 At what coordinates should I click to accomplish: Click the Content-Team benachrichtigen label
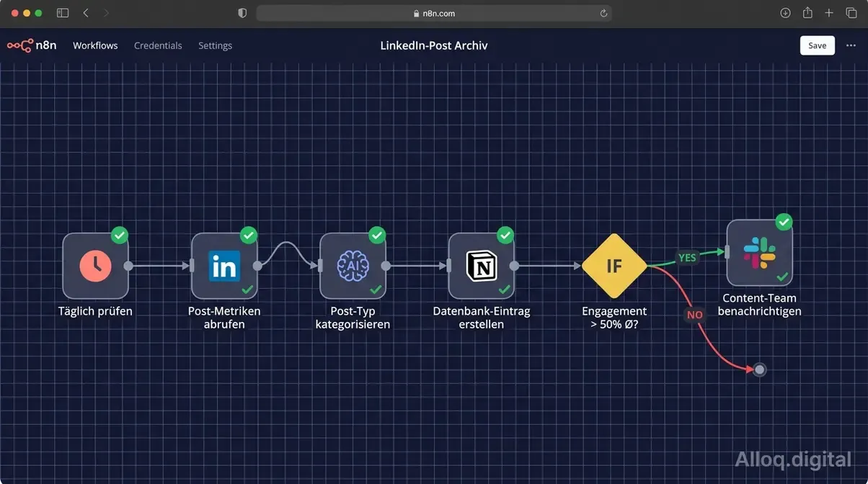[759, 305]
